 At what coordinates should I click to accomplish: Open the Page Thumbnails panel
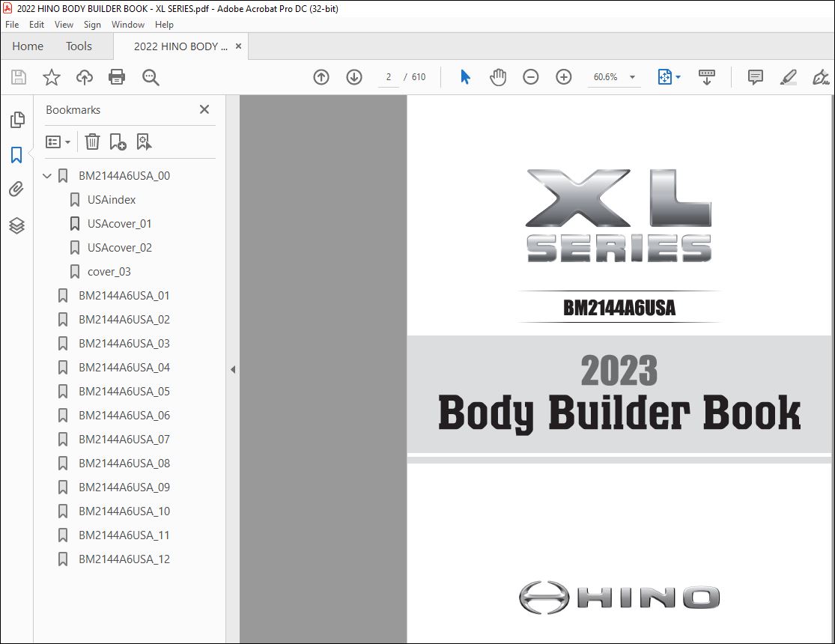click(17, 120)
